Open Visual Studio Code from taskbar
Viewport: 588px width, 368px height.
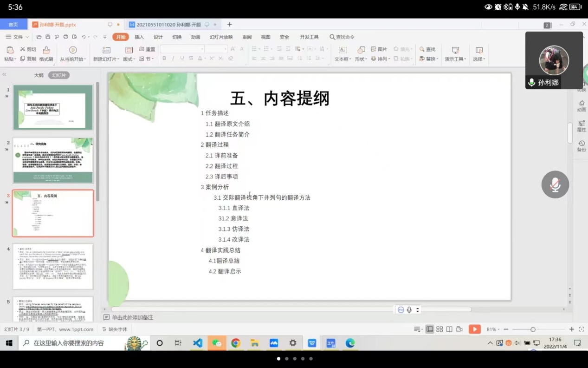pyautogui.click(x=198, y=343)
